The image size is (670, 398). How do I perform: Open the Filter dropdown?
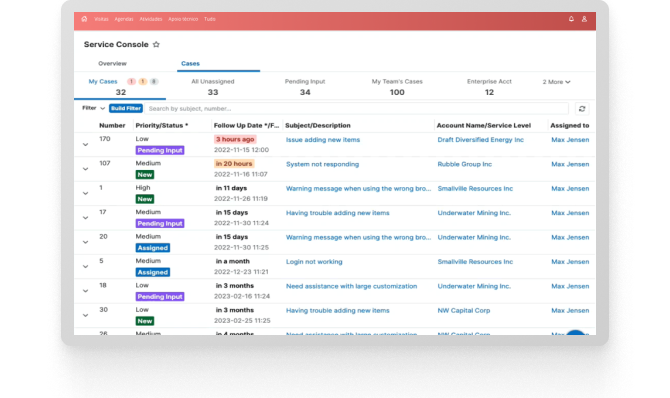(x=93, y=108)
